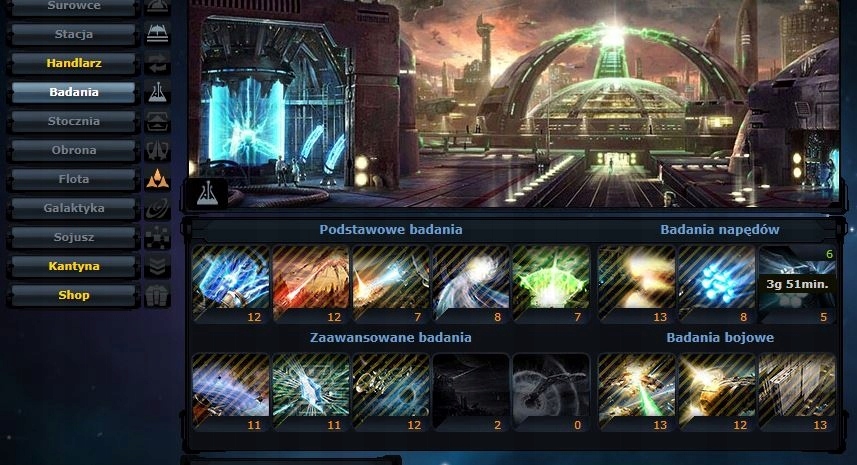The height and width of the screenshot is (465, 857).
Task: Click the Shop gift box icon
Action: point(157,296)
